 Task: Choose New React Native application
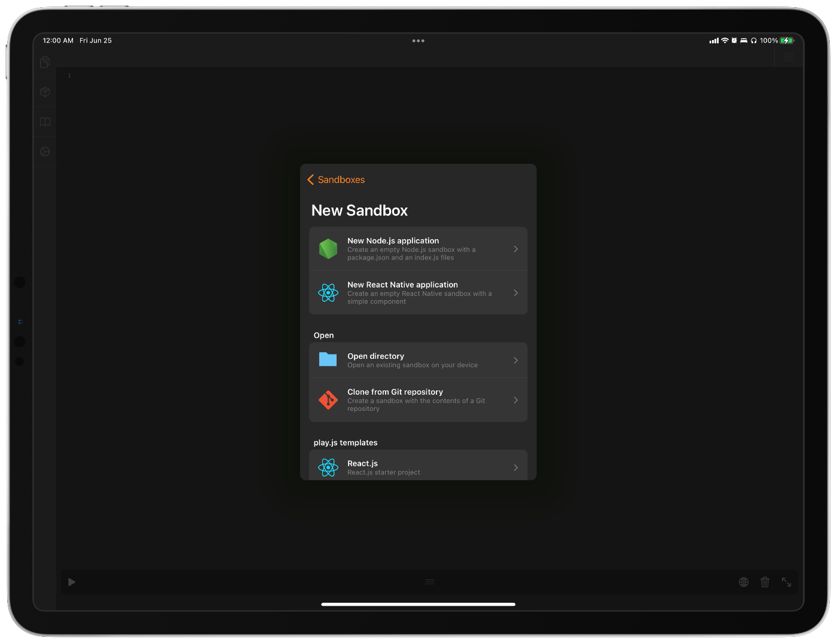click(418, 293)
